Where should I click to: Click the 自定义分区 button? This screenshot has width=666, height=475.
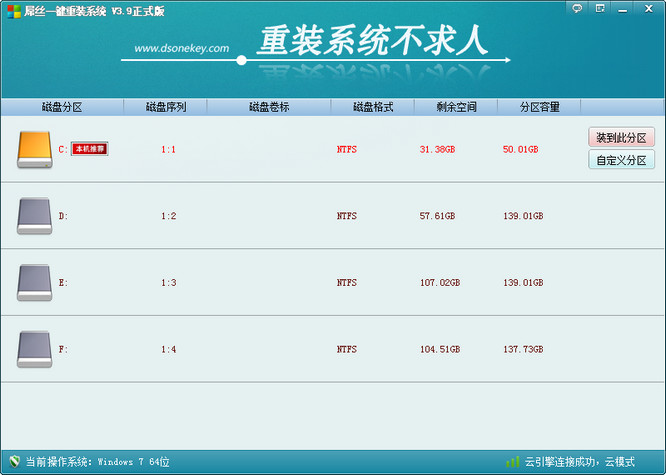621,160
